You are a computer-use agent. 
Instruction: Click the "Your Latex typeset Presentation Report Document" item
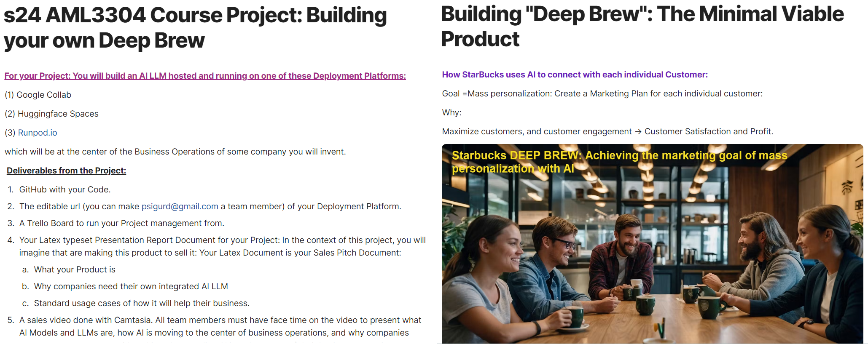coord(223,246)
